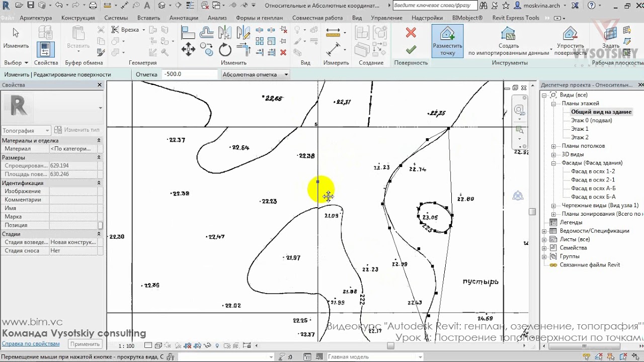This screenshot has height=362, width=644.
Task: Open the 2D steering wheel in navigation bar
Action: click(519, 110)
